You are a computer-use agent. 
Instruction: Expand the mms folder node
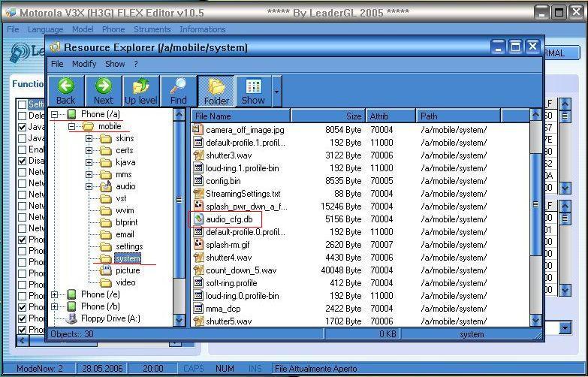coord(89,174)
